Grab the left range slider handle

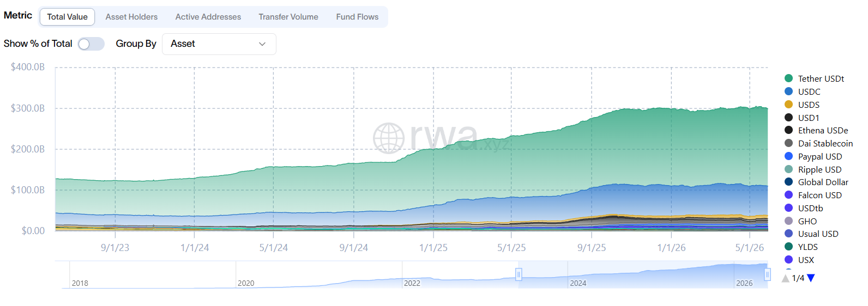(x=519, y=274)
